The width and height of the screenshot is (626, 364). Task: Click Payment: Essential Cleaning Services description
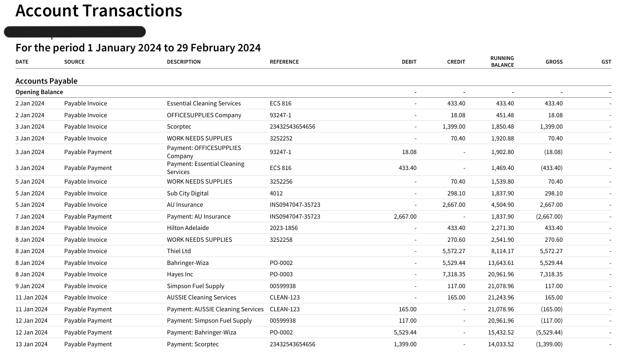(205, 168)
